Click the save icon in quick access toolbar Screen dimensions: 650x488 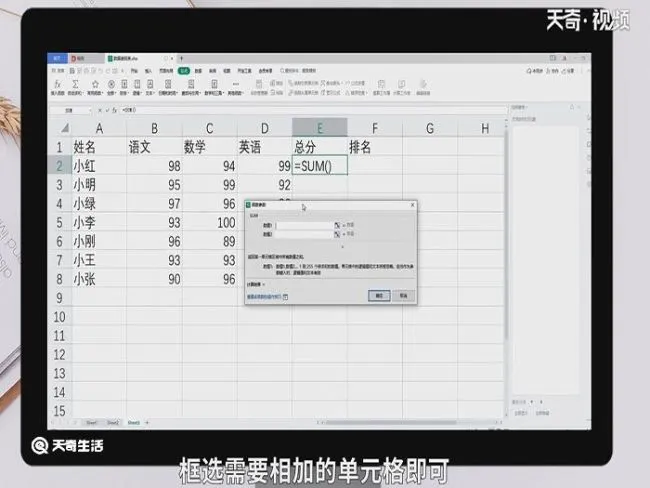(71, 71)
